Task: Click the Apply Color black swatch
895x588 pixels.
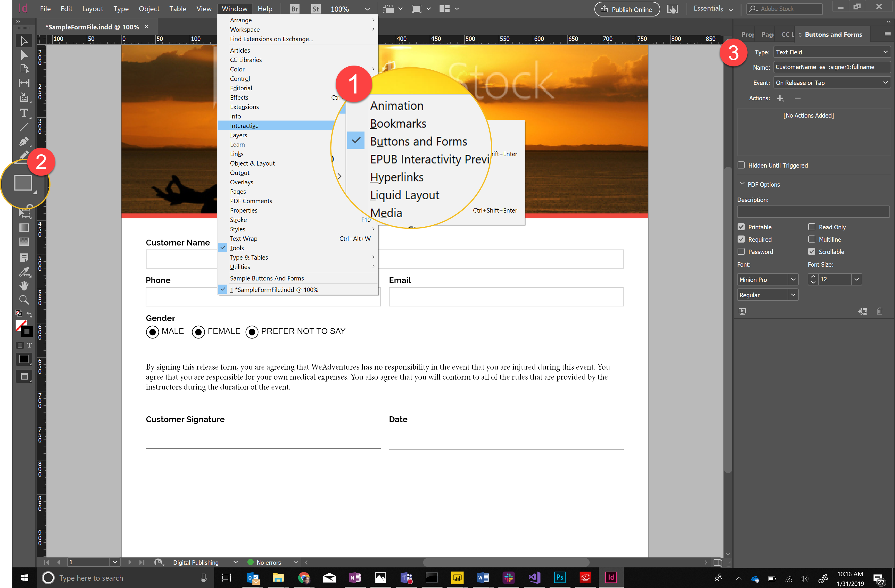Action: tap(24, 359)
